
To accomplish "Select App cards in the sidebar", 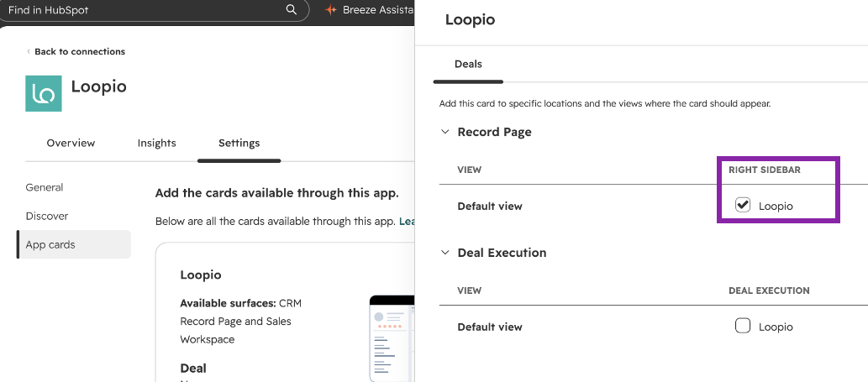I will pos(74,244).
